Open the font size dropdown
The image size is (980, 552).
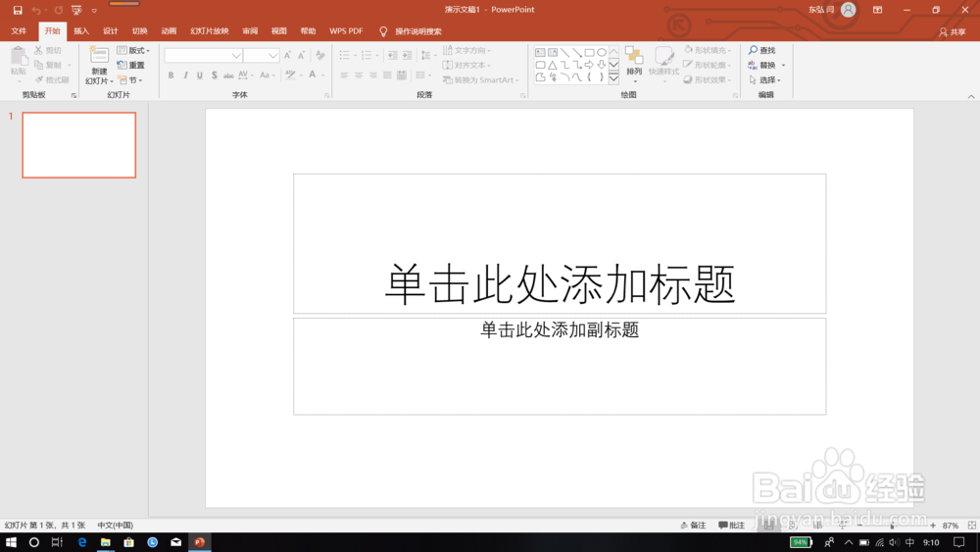273,56
